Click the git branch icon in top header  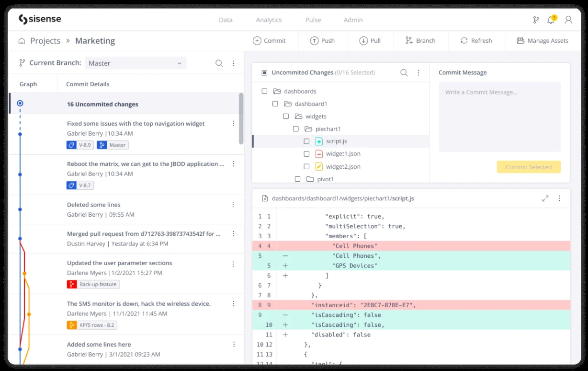pos(536,20)
